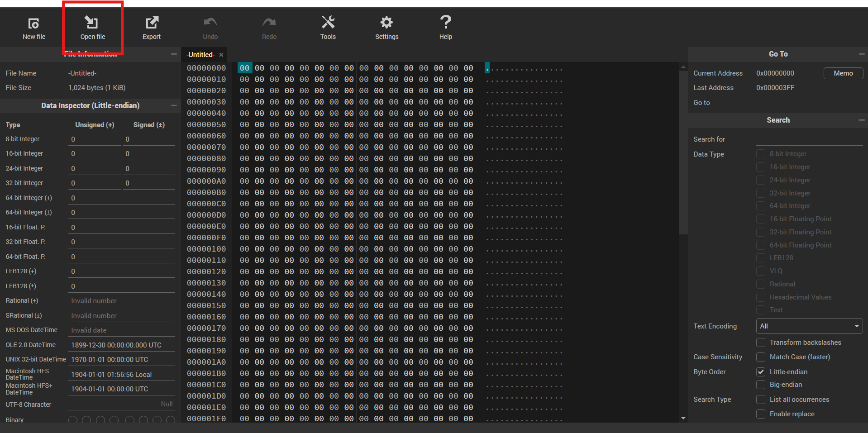Collapse the Data Inspector panel

(174, 105)
